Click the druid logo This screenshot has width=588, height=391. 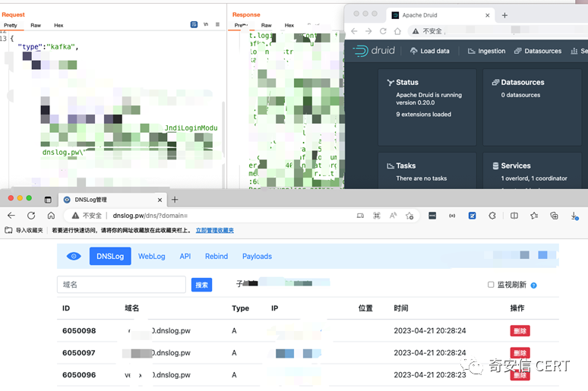(x=375, y=51)
